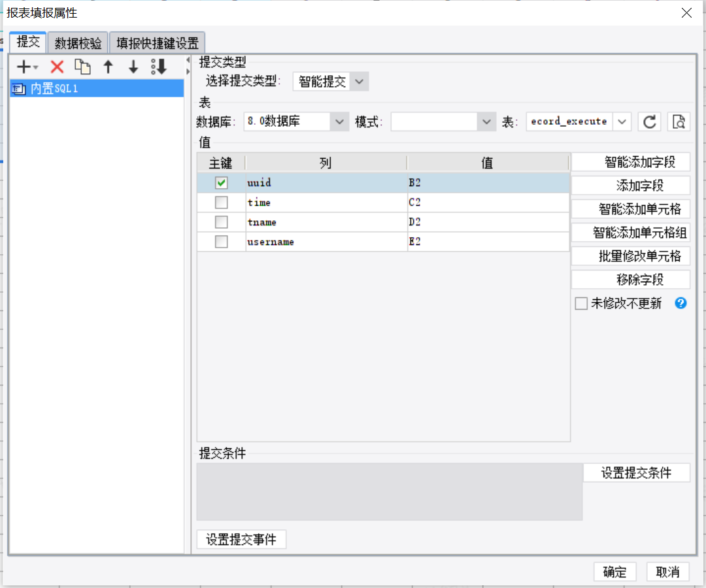Click value cell B2
Viewport: 706px width, 588px height.
click(x=488, y=183)
